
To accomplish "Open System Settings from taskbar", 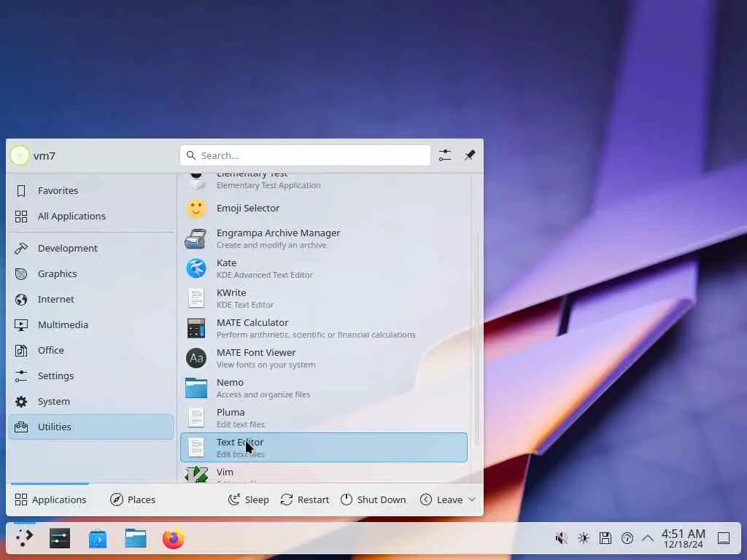I will coord(60,539).
